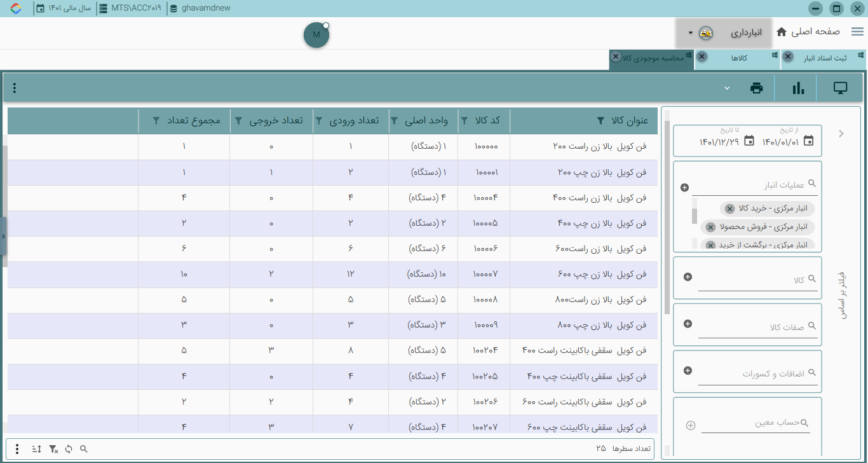
Task: Edit the from date ۱۴۰۱/۰۱/۰۱ field
Action: (780, 141)
